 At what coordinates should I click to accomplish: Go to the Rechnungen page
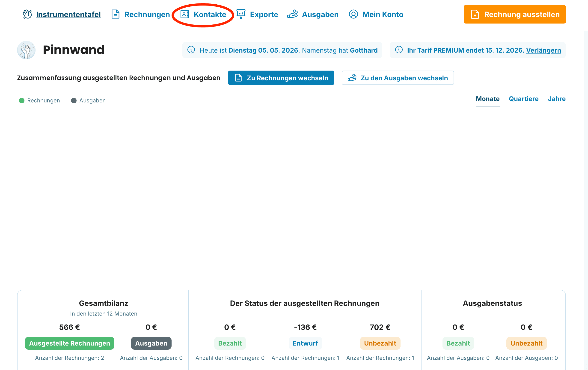tap(147, 14)
